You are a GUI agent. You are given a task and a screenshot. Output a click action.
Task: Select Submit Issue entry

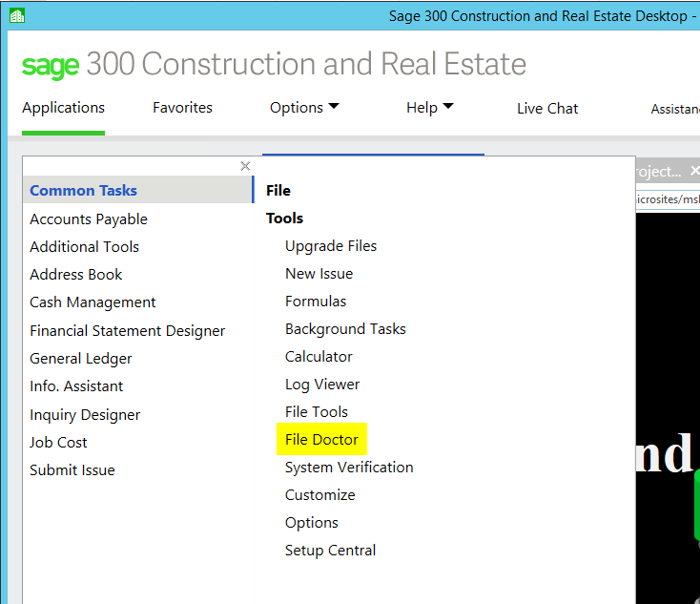(x=72, y=470)
